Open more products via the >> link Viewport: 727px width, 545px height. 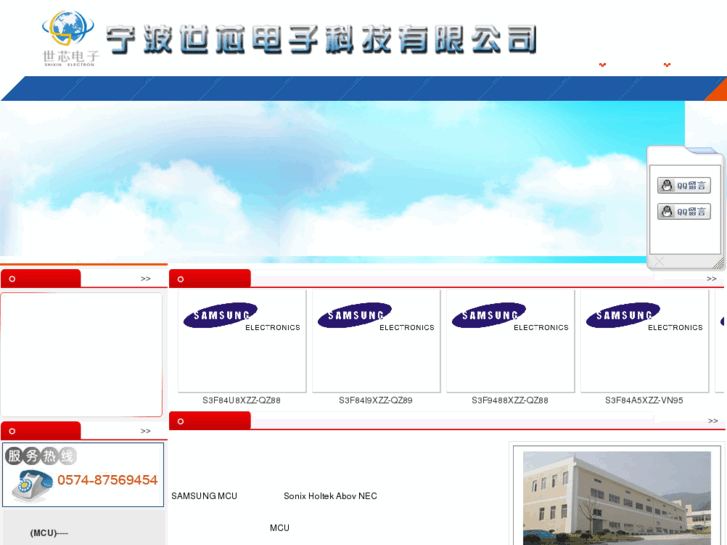click(712, 279)
